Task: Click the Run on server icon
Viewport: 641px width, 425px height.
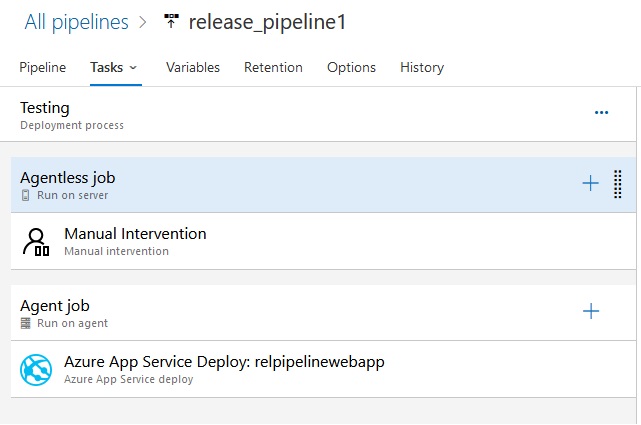Action: [x=25, y=195]
